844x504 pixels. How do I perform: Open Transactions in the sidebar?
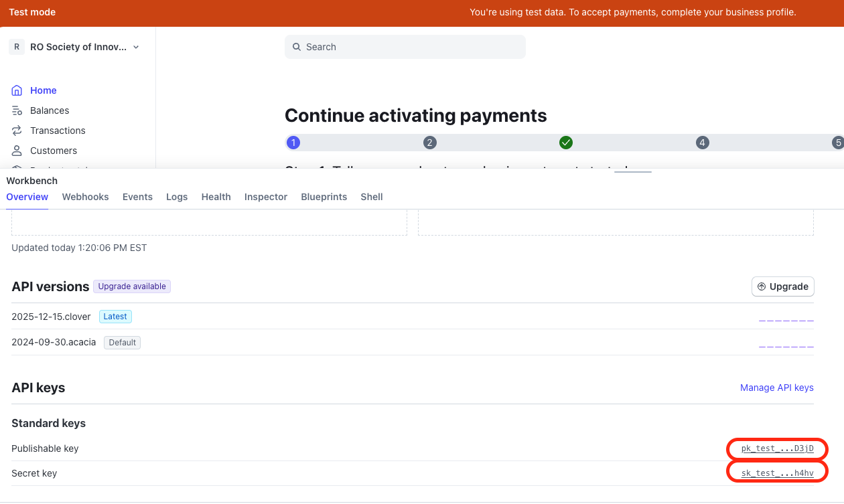tap(58, 131)
